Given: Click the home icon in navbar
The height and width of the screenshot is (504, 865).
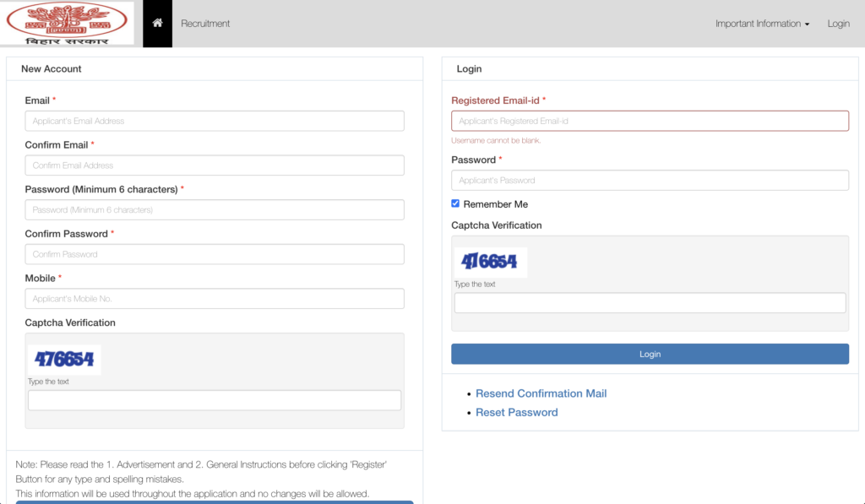Looking at the screenshot, I should (157, 23).
